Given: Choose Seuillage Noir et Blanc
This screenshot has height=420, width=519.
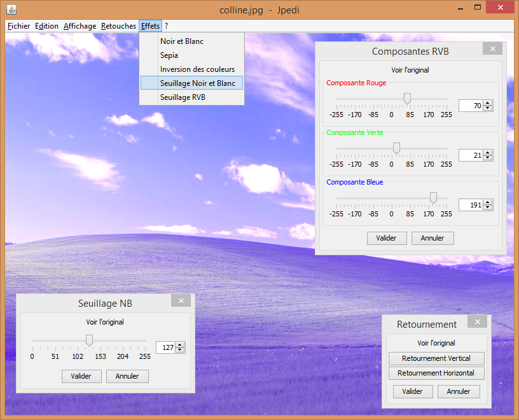Looking at the screenshot, I should 191,83.
